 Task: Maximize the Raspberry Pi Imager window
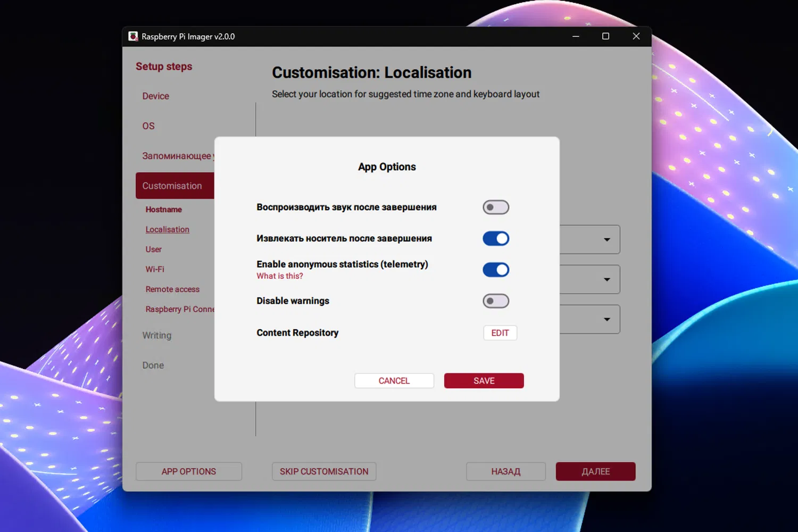tap(605, 36)
